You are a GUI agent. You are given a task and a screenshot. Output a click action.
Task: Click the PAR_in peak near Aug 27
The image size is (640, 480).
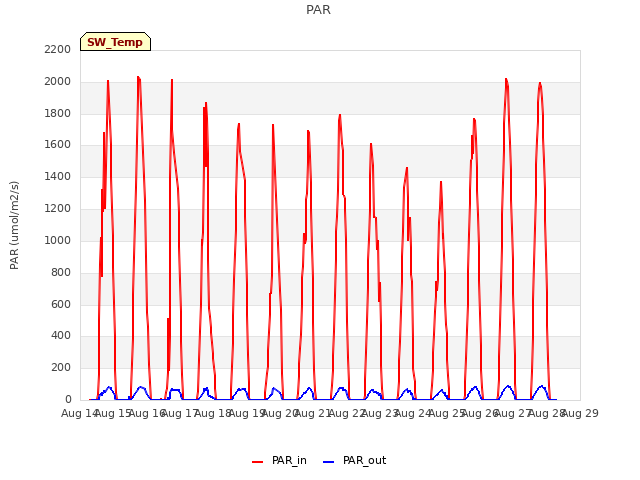pyautogui.click(x=506, y=79)
